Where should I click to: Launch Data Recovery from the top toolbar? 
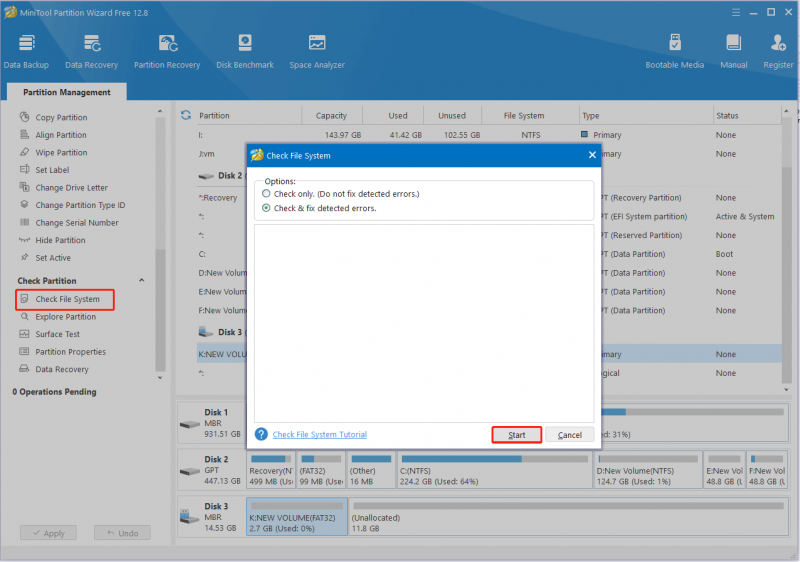91,51
